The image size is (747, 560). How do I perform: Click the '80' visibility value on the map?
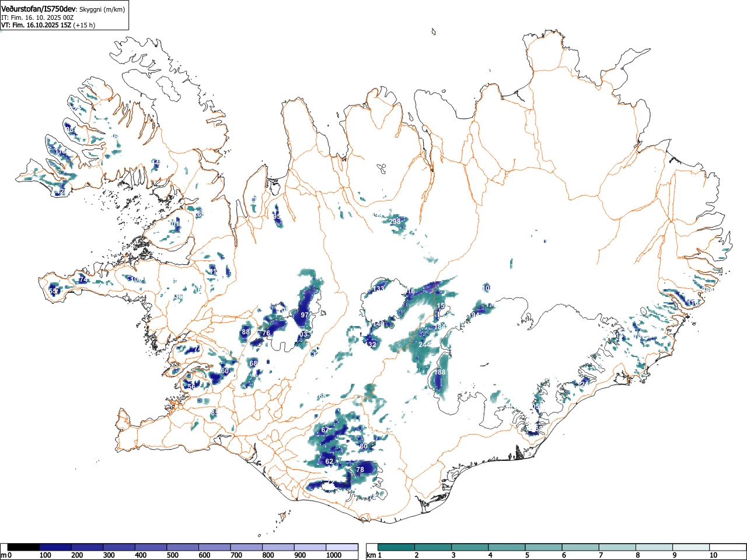point(364,446)
